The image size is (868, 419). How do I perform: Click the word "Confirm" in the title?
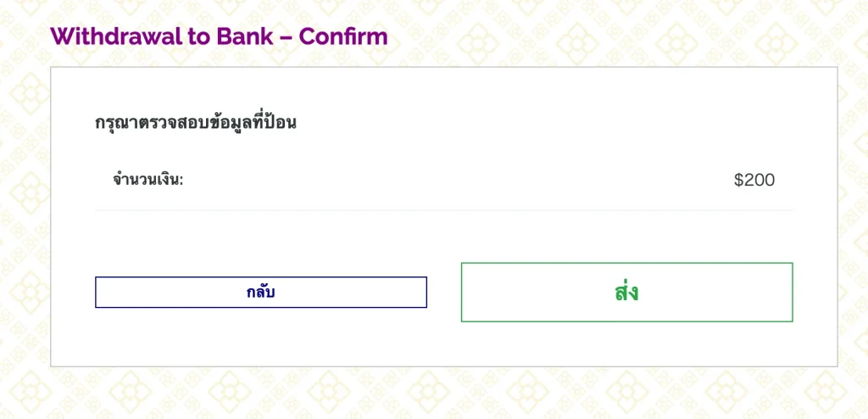(343, 37)
